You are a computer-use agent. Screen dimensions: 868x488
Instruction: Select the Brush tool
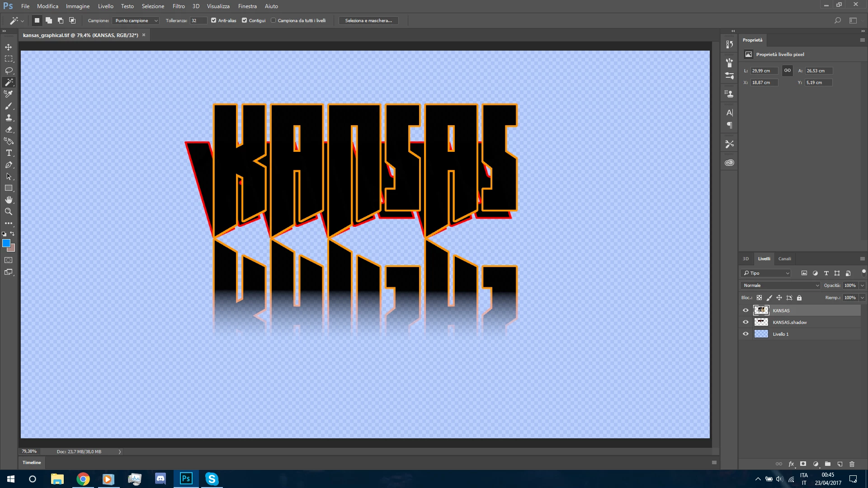9,106
